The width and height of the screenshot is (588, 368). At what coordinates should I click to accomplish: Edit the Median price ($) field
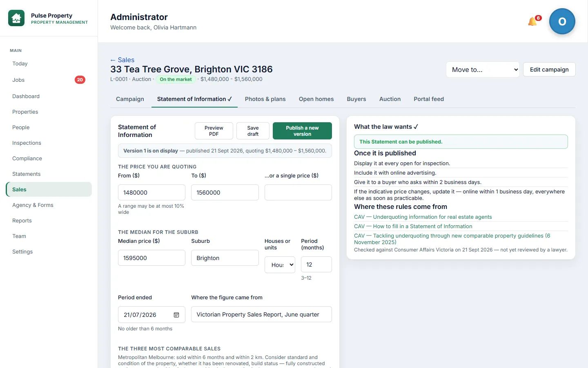point(151,258)
